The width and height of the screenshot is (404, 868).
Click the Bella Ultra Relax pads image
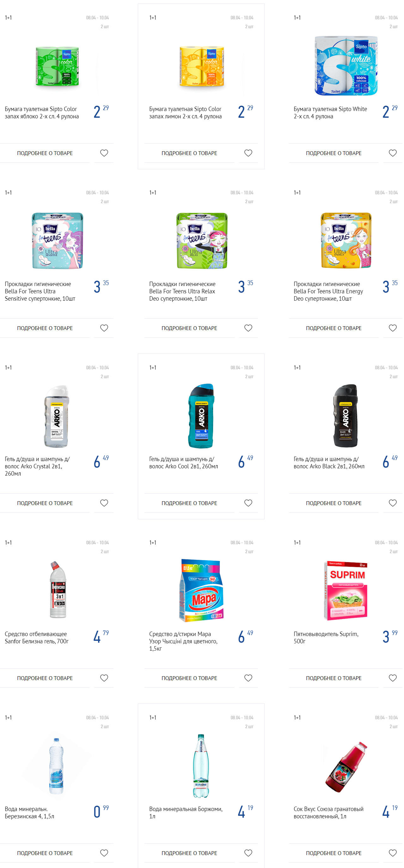tap(202, 241)
